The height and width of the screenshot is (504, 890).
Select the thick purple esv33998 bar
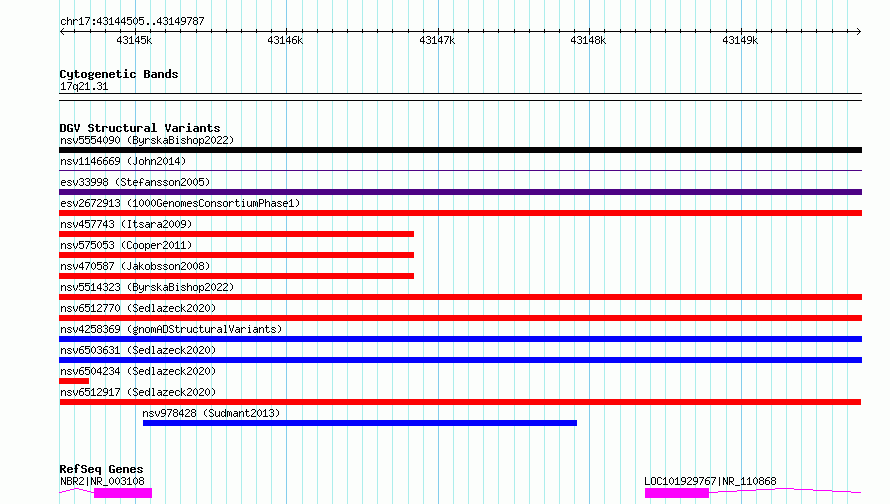(460, 192)
